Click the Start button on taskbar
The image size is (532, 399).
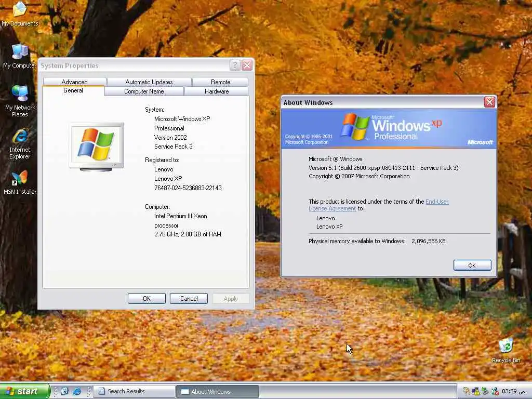(x=25, y=391)
